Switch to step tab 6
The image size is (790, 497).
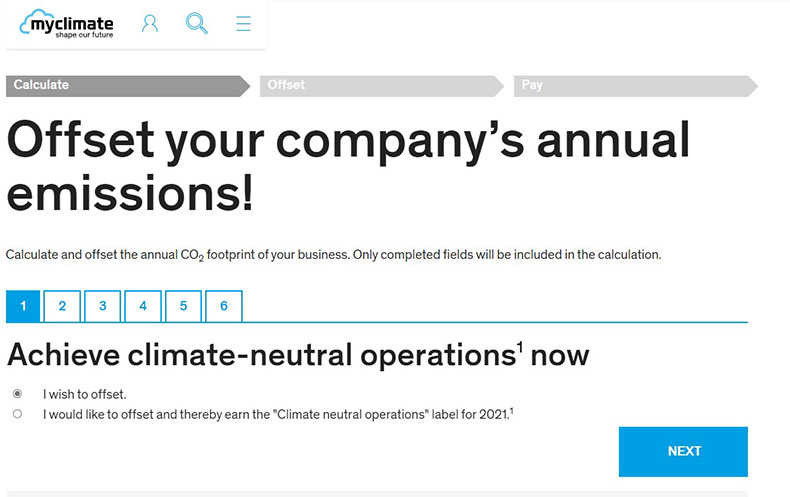[x=224, y=306]
